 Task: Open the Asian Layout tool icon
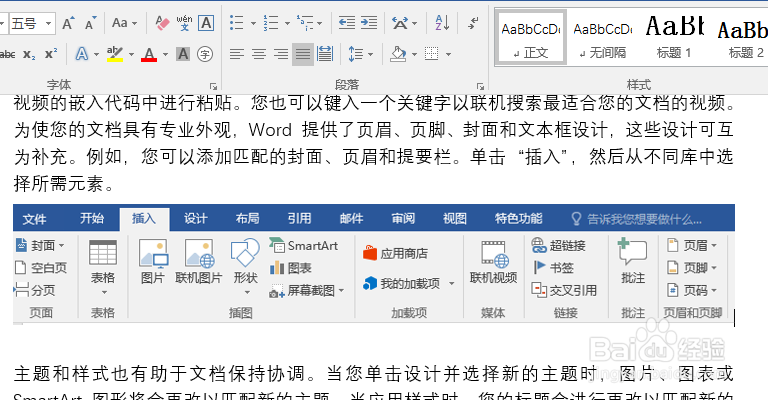(400, 23)
